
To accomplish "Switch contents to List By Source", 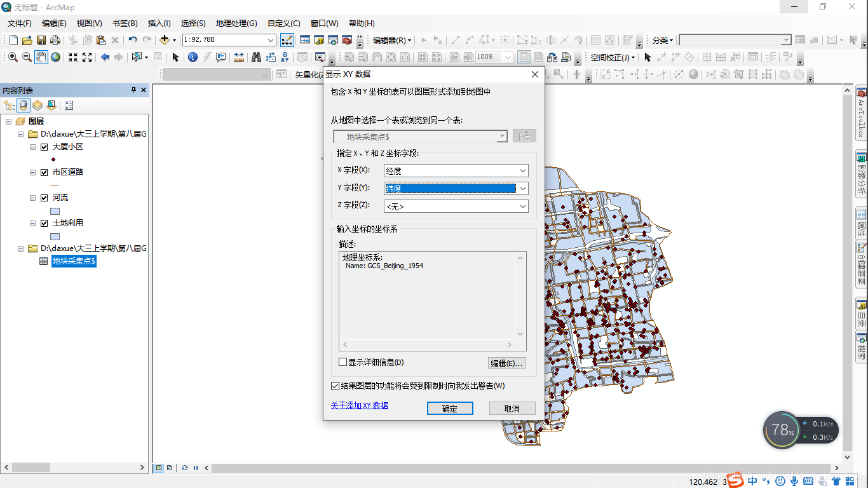I will pyautogui.click(x=24, y=105).
